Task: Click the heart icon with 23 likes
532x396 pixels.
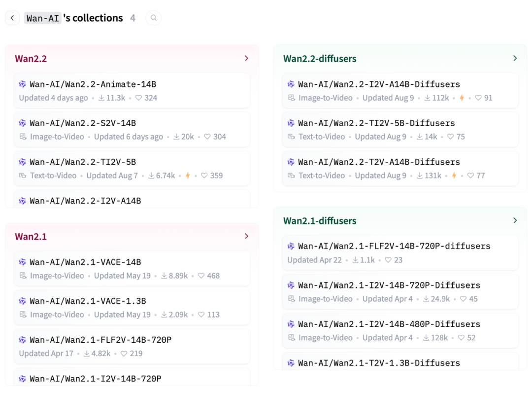Action: [x=388, y=260]
